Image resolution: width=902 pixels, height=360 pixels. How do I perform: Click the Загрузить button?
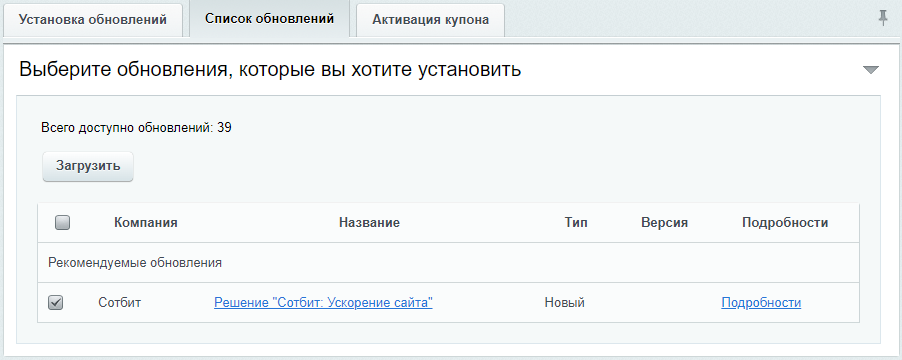(88, 166)
